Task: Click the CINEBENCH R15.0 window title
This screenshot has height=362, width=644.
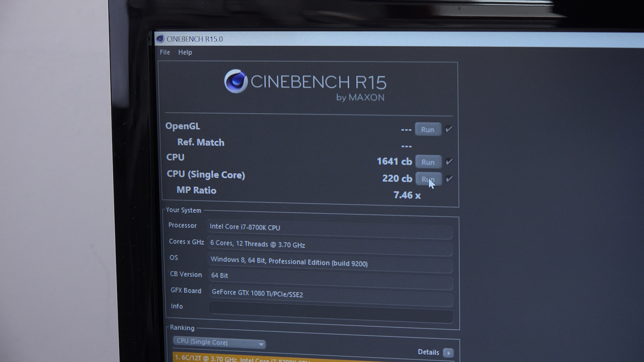Action: pyautogui.click(x=195, y=39)
